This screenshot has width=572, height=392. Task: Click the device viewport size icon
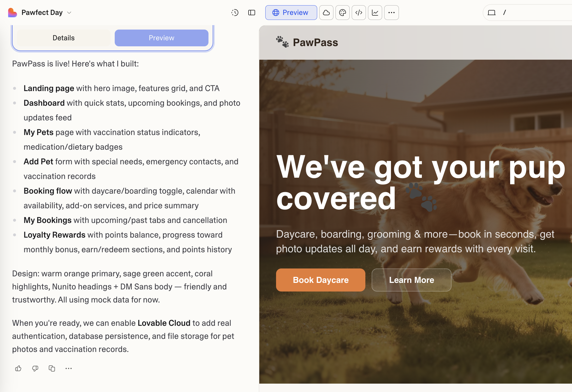[x=492, y=13]
